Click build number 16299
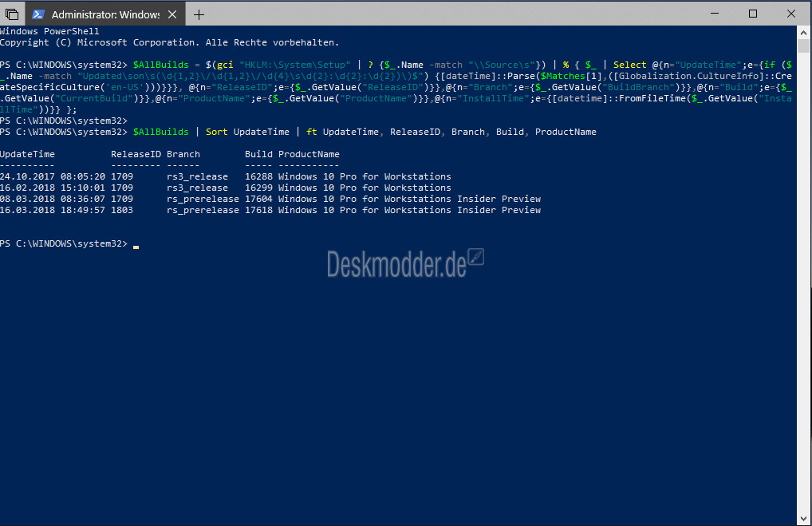This screenshot has width=812, height=526. (258, 188)
